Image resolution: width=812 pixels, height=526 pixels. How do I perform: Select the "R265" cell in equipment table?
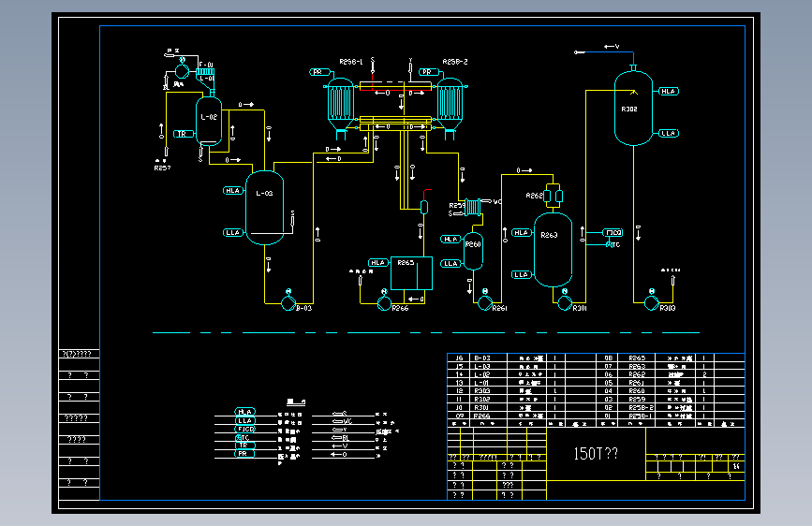click(x=637, y=358)
